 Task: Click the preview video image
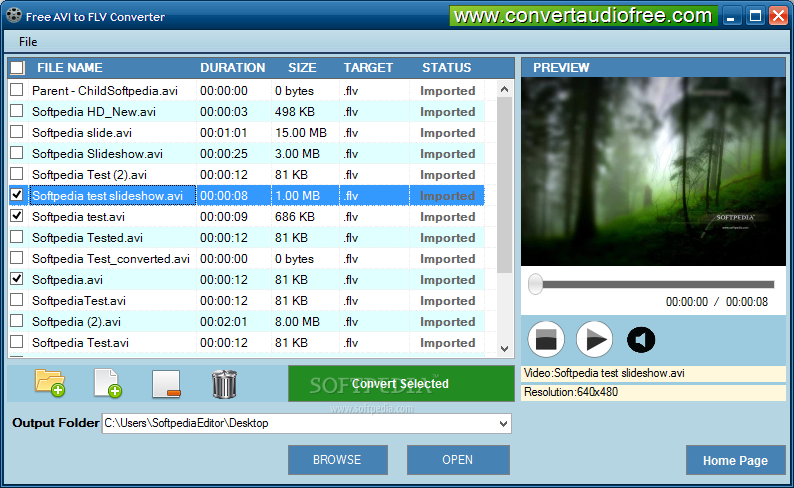pyautogui.click(x=653, y=171)
